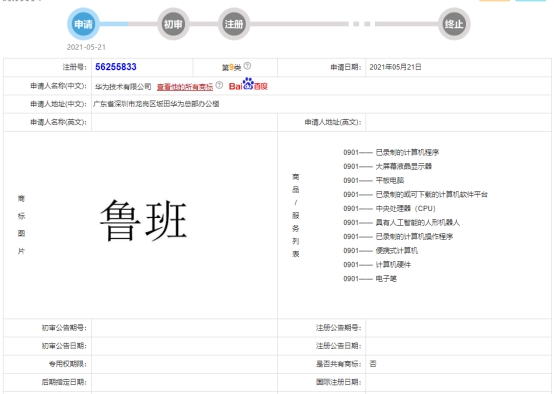
Task: Select the applicant name 华为技术有限公司
Action: 123,87
